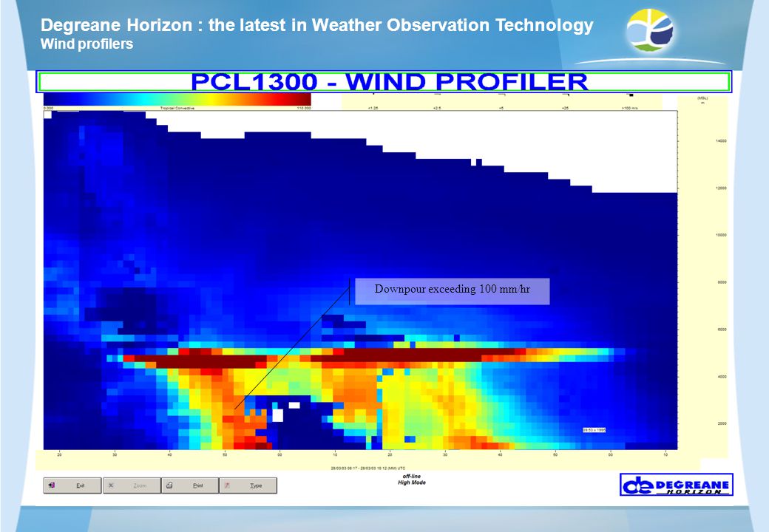Click the Print button

[190, 485]
